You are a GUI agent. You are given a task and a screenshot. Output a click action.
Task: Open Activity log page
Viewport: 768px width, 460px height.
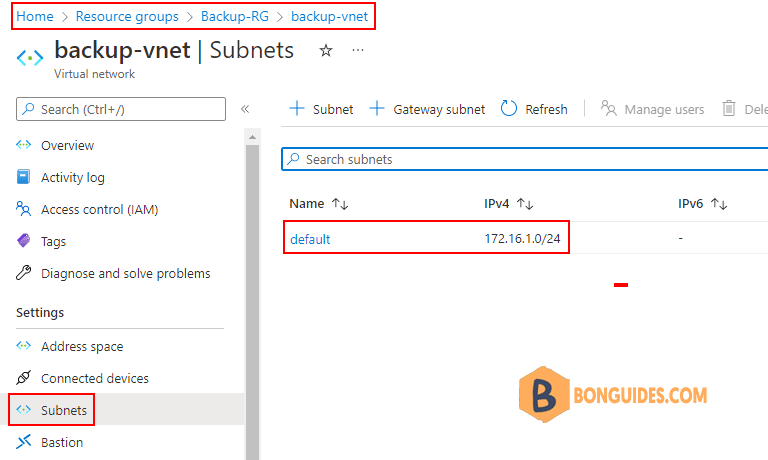(x=72, y=177)
